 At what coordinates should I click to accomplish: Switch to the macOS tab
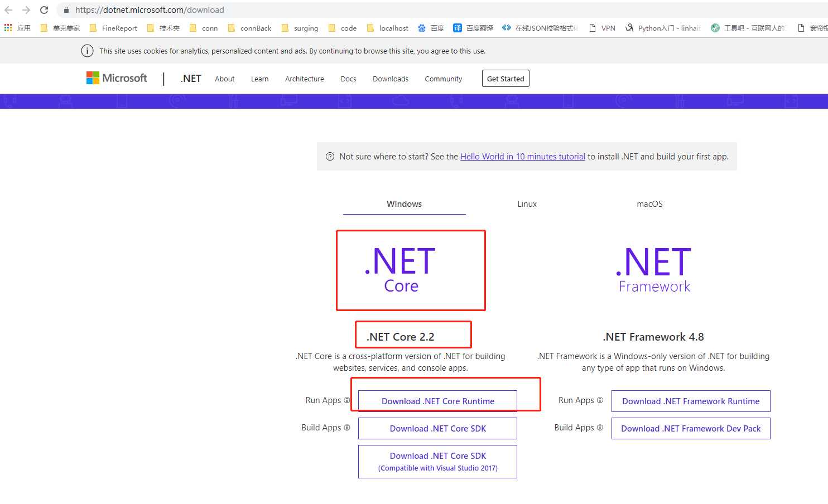tap(649, 204)
